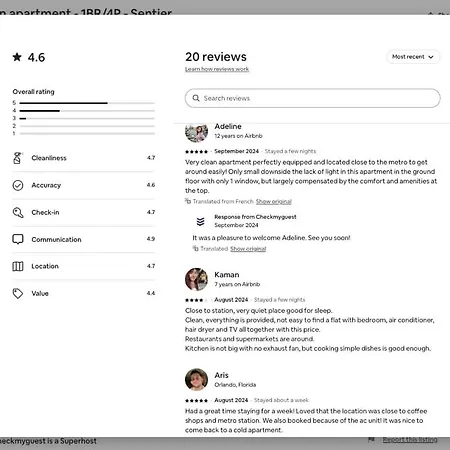
Task: Click '7 years on Airbnb' text
Action: point(237,284)
